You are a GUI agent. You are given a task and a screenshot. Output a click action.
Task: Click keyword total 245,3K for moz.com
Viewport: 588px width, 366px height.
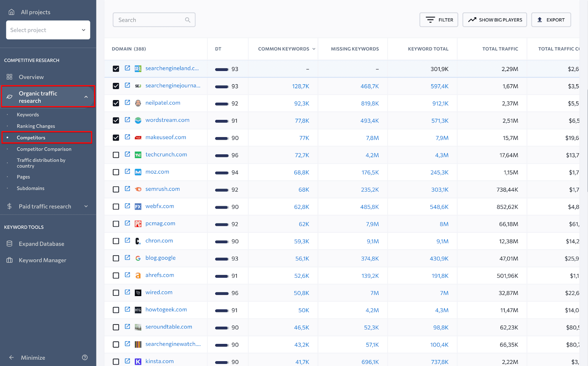(440, 172)
